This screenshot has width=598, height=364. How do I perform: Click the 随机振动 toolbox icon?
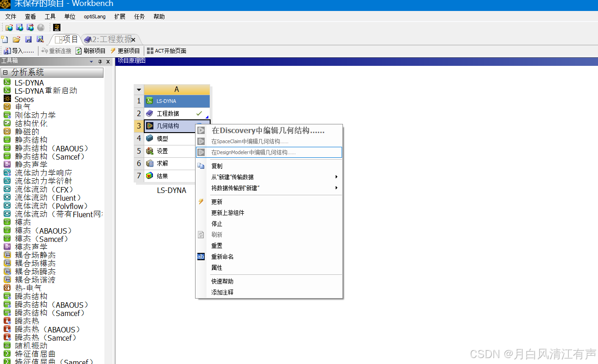pos(7,346)
